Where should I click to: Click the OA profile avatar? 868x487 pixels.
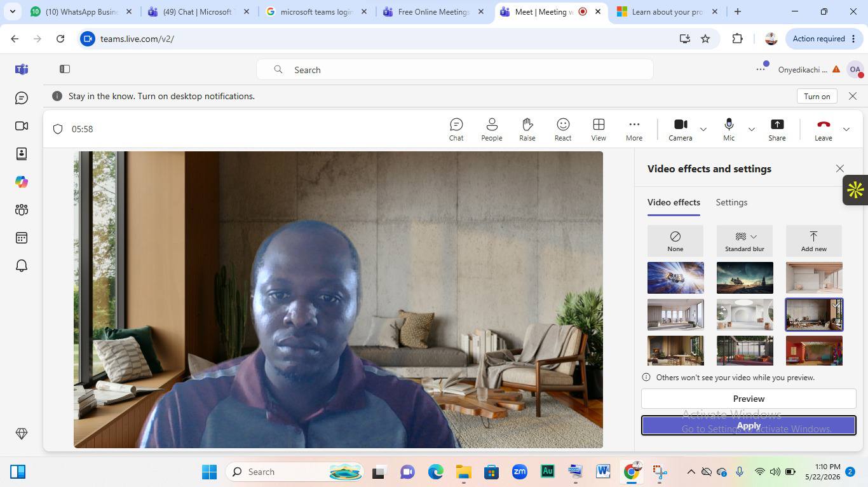click(x=855, y=69)
